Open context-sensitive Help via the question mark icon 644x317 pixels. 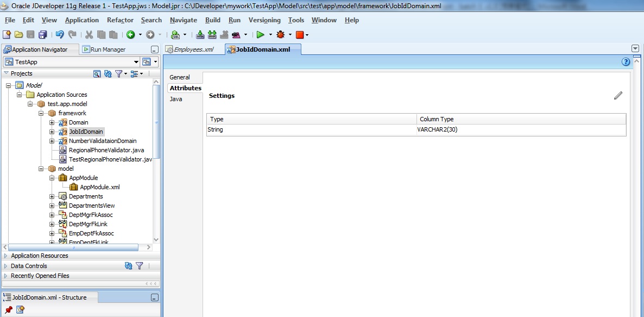tap(626, 61)
